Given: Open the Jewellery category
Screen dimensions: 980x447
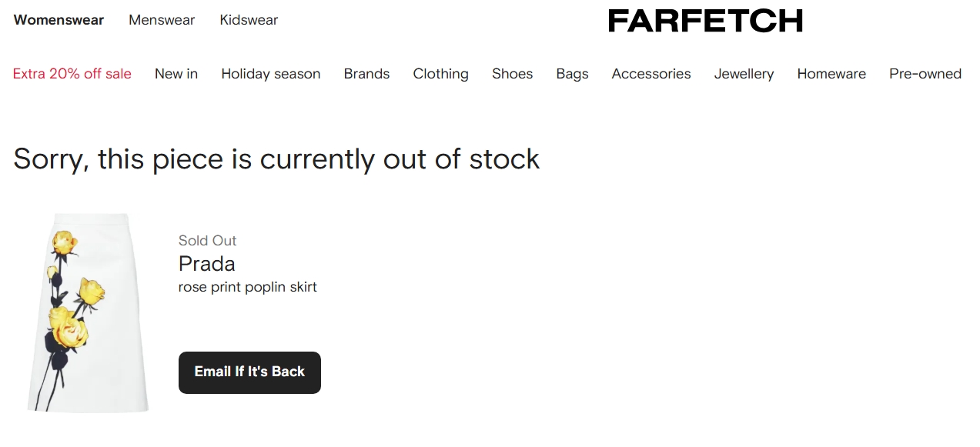Looking at the screenshot, I should 744,74.
